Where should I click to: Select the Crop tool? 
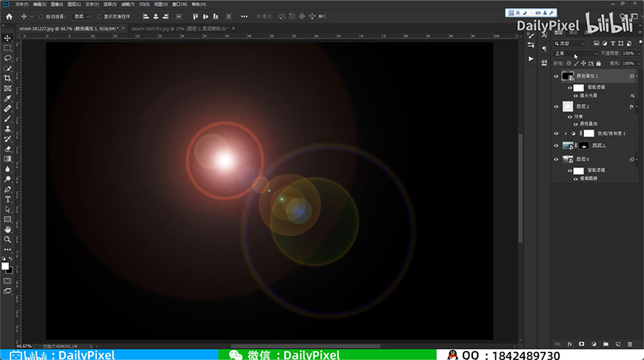tap(7, 78)
